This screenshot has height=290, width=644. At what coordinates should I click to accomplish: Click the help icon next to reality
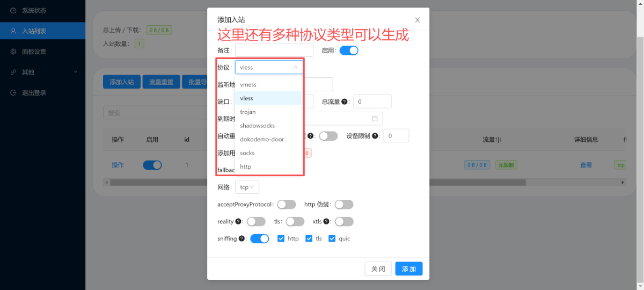pyautogui.click(x=238, y=221)
